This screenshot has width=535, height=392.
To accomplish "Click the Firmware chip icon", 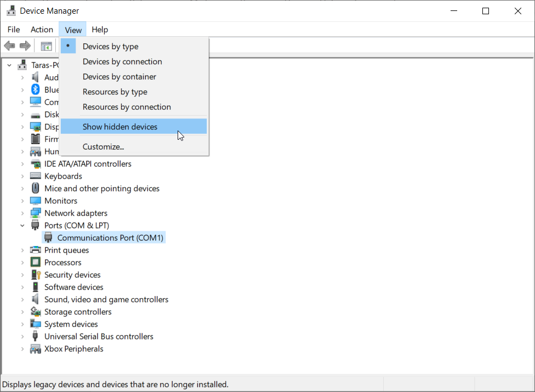I will click(36, 139).
